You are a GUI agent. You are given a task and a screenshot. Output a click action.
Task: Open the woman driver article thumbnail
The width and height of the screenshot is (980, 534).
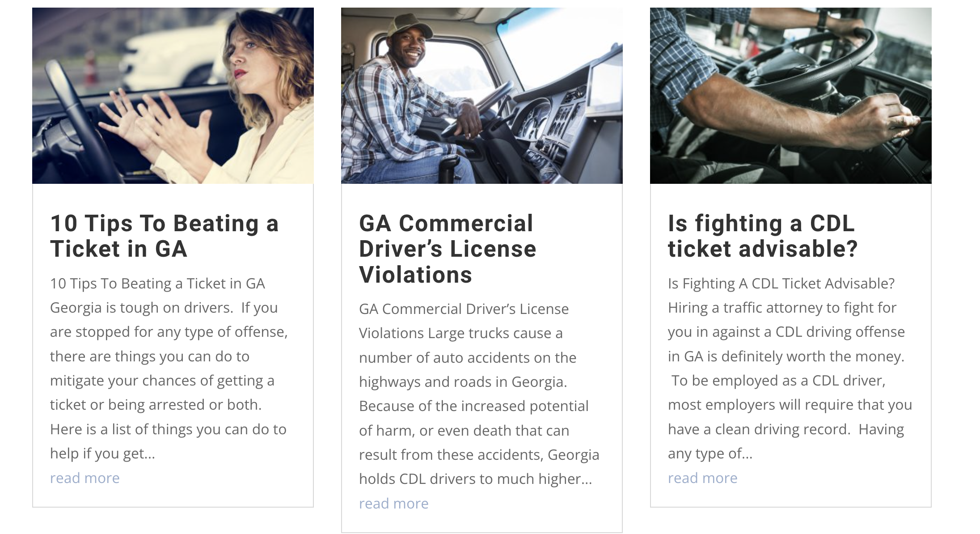173,95
